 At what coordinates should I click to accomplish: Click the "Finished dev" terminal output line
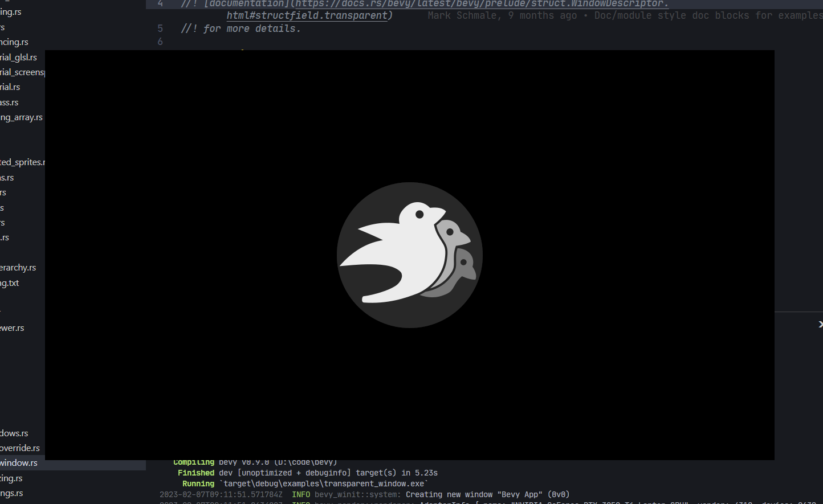point(308,473)
